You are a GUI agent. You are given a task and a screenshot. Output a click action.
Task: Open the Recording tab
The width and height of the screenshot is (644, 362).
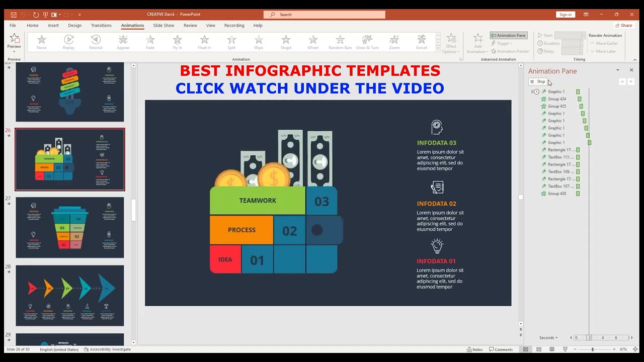[234, 25]
